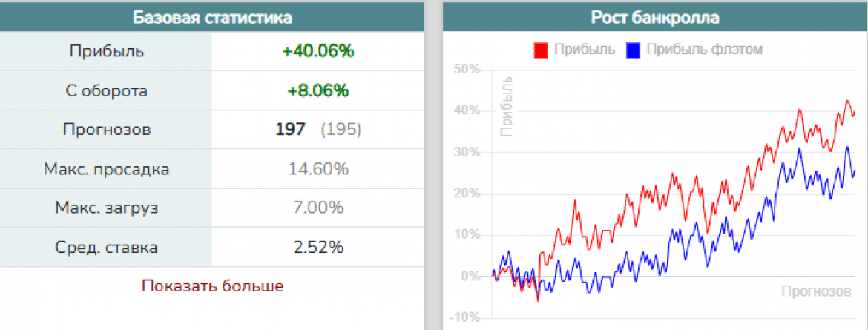Click the gray (195) number in parentheses
The width and height of the screenshot is (868, 330).
[341, 130]
